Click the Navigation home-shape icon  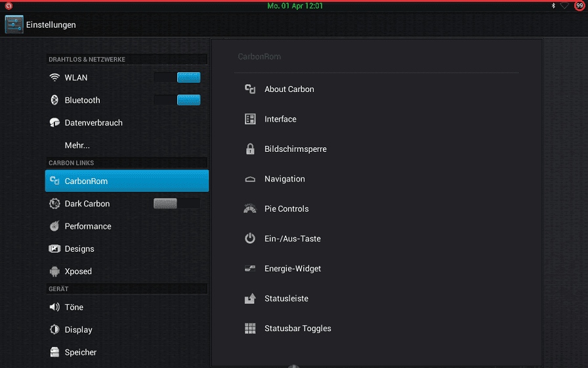coord(250,179)
